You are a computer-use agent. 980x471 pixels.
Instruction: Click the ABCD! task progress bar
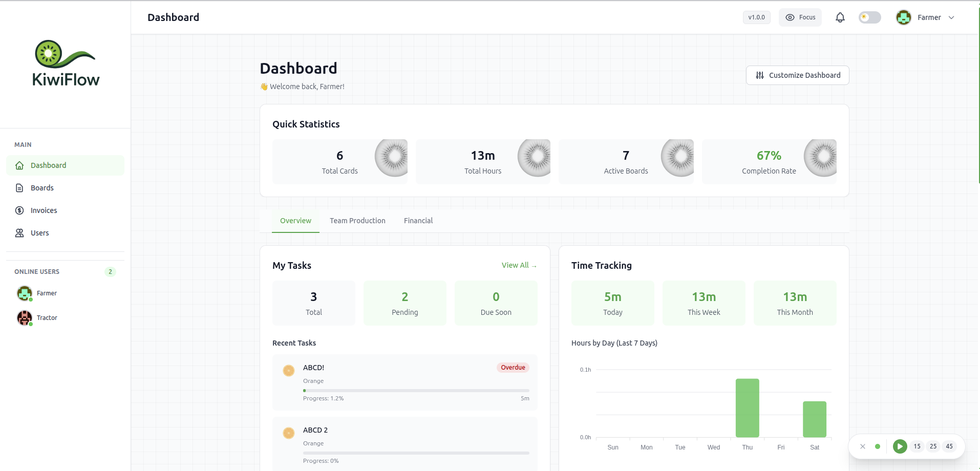(x=416, y=391)
